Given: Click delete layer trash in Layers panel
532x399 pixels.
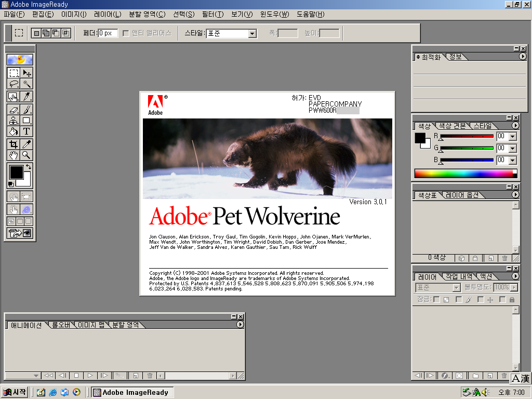Looking at the screenshot, I should pos(504,376).
